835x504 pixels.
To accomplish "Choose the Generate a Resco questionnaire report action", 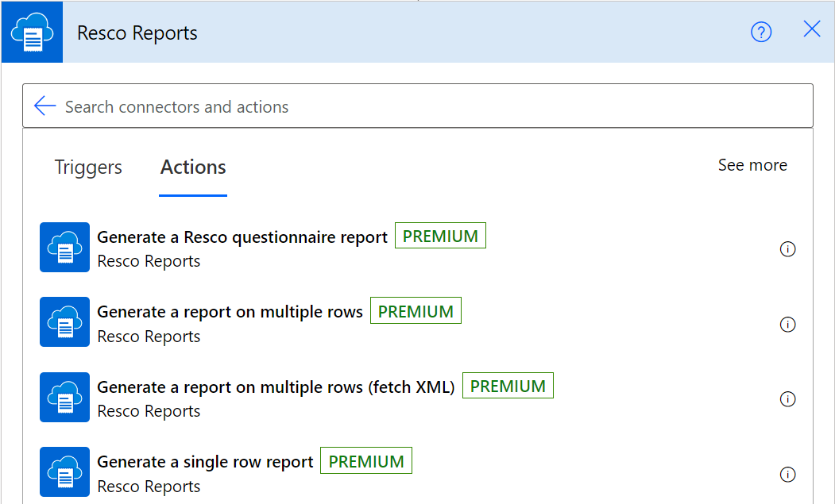I will pos(242,237).
